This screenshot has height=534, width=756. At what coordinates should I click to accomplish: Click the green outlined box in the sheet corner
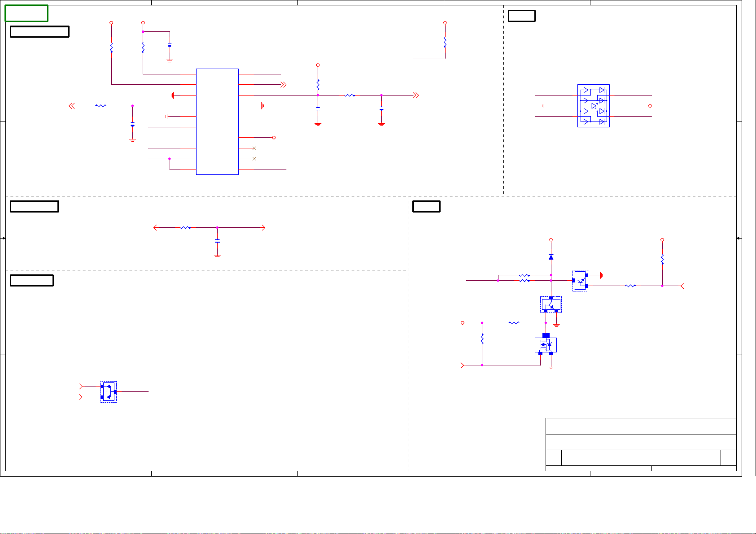(26, 13)
